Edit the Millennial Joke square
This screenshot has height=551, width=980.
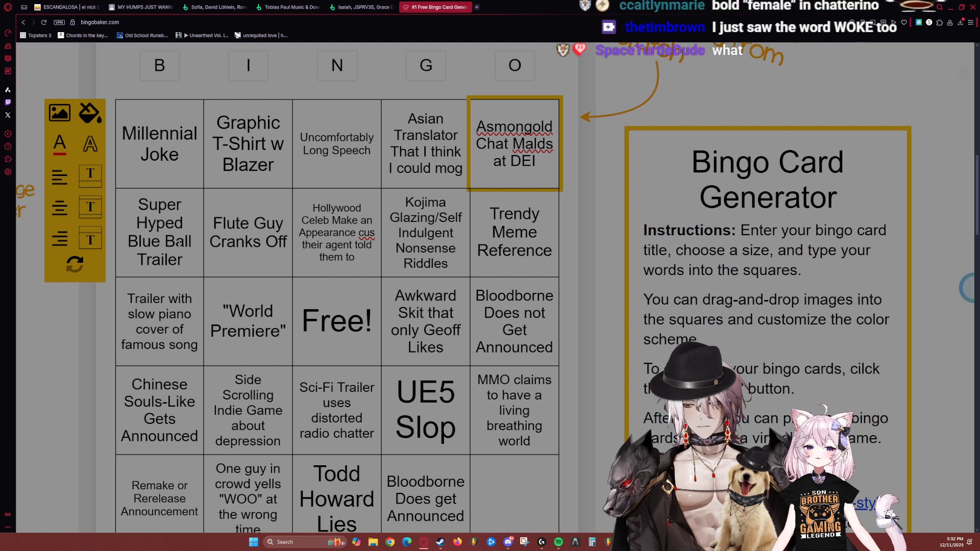point(159,144)
